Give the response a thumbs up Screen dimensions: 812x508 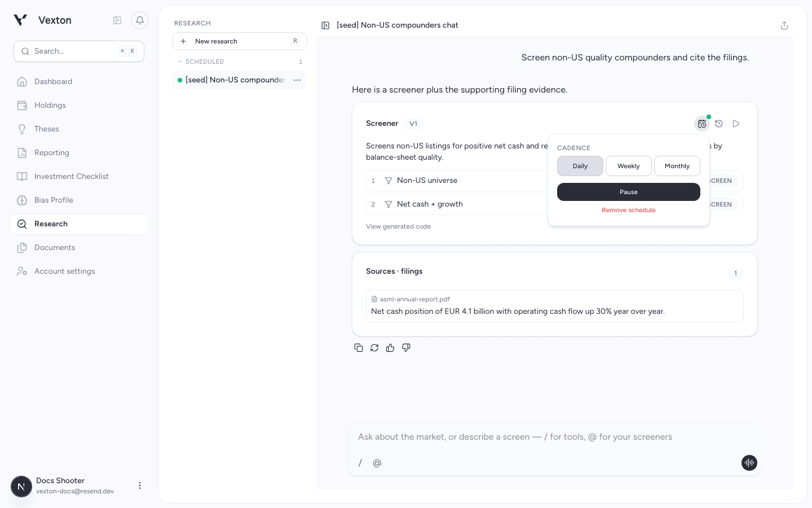coord(390,348)
